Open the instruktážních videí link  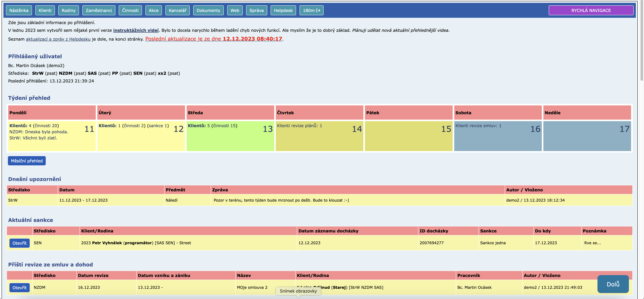pyautogui.click(x=136, y=30)
